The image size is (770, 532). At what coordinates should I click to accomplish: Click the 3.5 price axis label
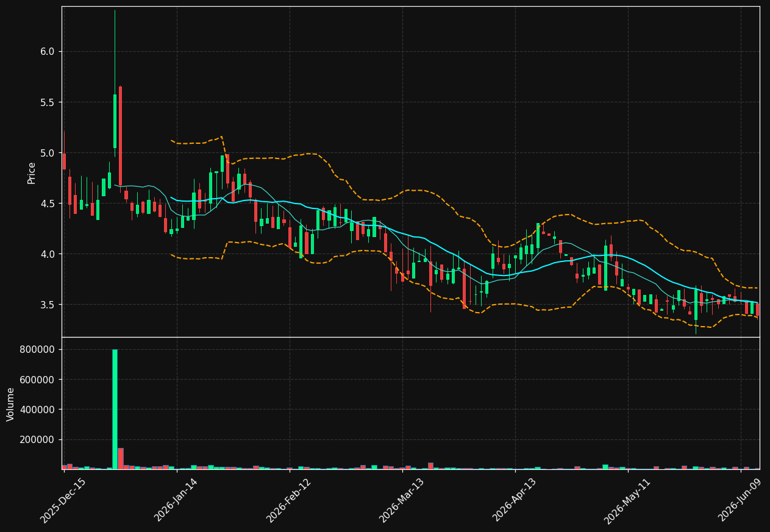[48, 305]
